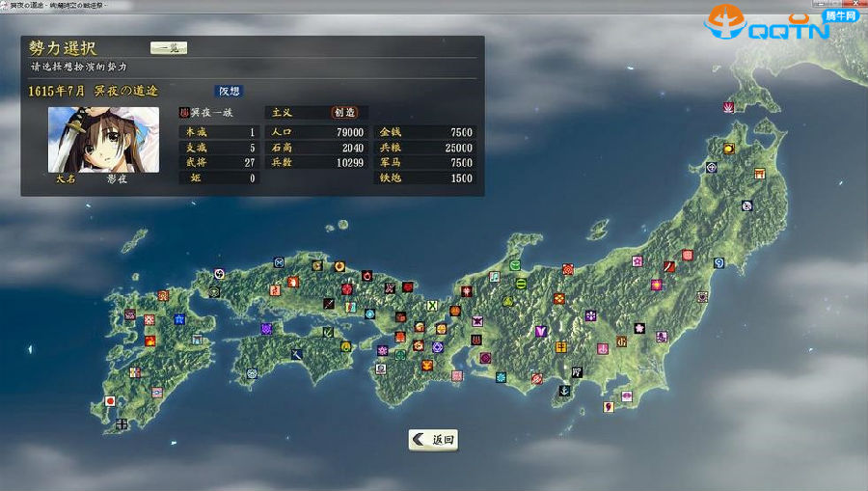Image resolution: width=868 pixels, height=491 pixels.
Task: Select the blue crossed-swords crest on Shikoku
Action: click(297, 354)
